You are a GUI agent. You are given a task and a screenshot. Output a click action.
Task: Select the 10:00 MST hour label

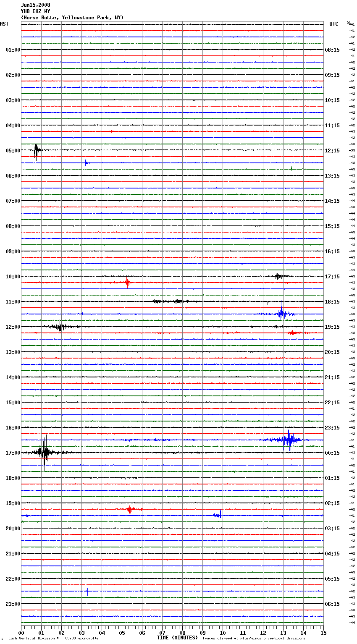[13, 277]
